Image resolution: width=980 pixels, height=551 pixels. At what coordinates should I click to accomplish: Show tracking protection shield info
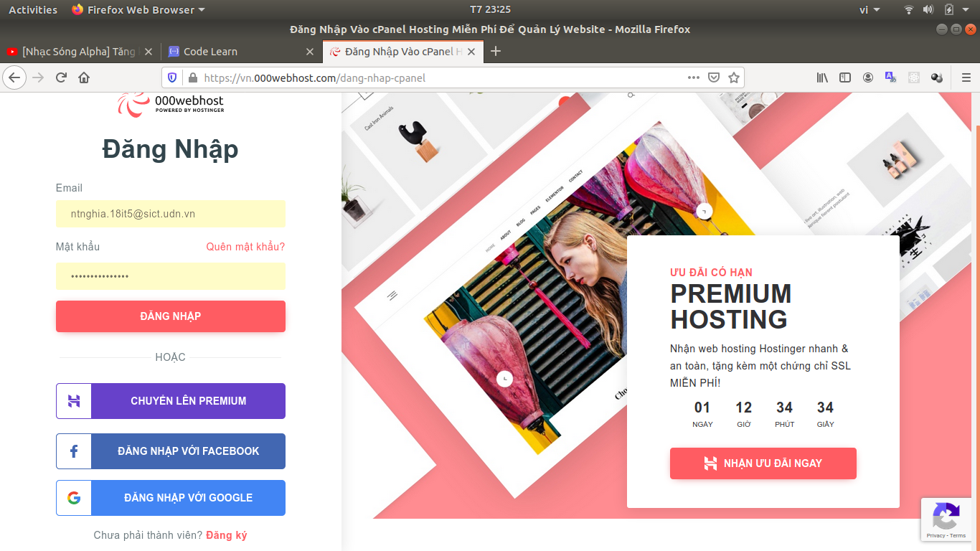pos(172,77)
